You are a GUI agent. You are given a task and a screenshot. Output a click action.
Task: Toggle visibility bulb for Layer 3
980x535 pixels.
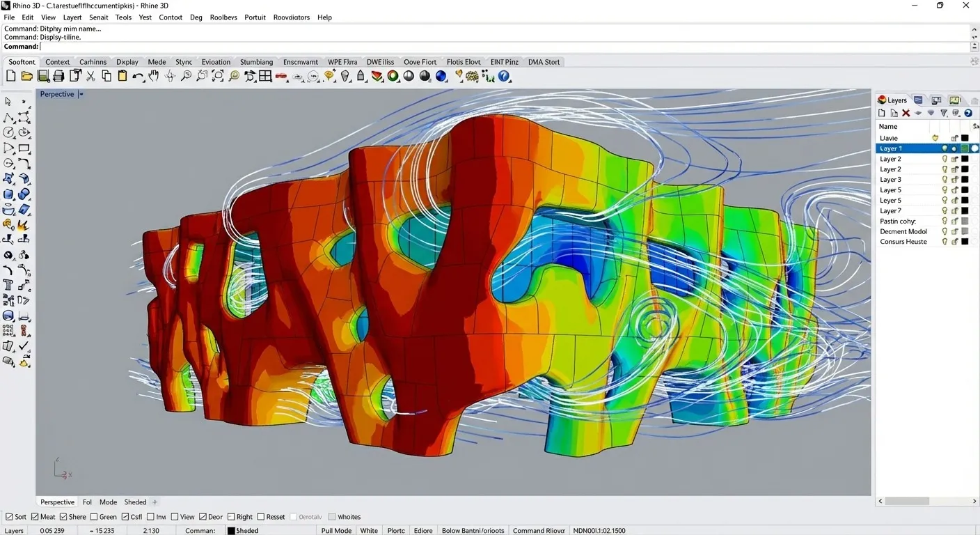(x=945, y=180)
